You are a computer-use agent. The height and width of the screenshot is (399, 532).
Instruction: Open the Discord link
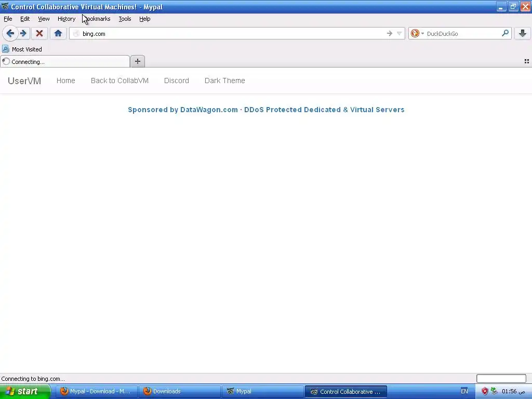tap(177, 81)
